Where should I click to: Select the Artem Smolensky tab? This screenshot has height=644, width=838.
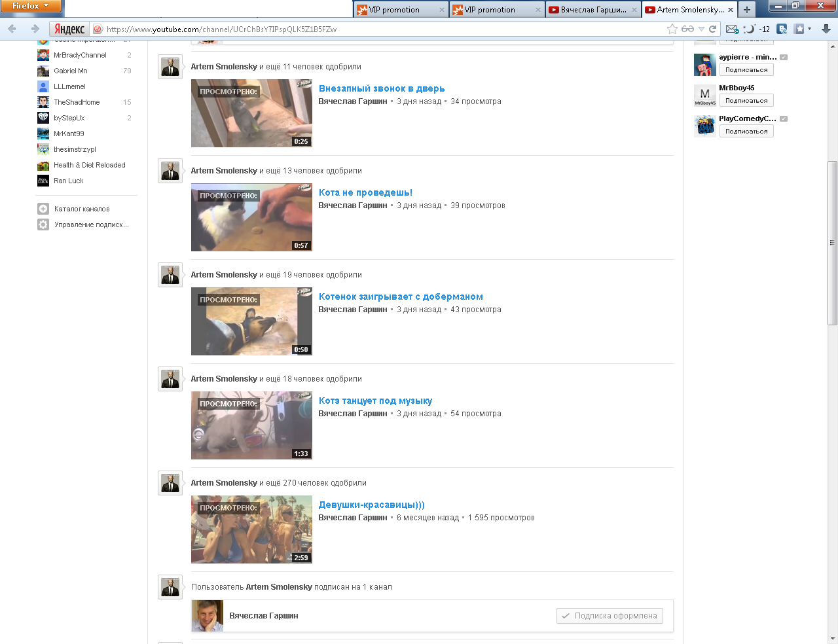point(689,10)
